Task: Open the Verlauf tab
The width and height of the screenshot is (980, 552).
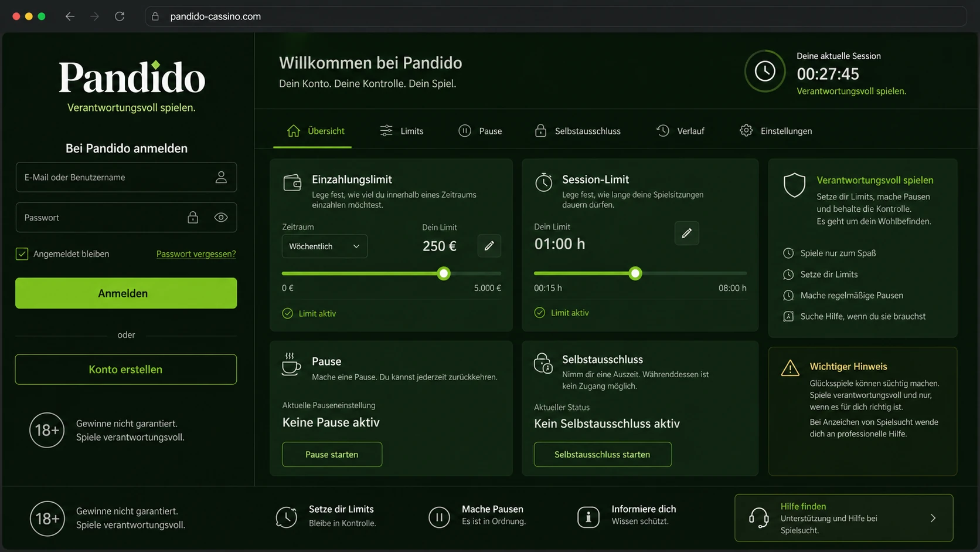Action: [x=680, y=131]
